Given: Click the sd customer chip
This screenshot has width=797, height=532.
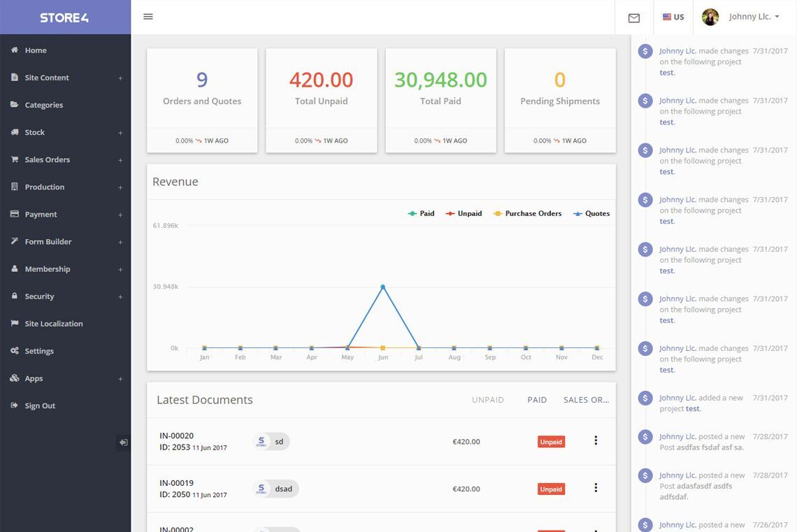Looking at the screenshot, I should point(271,442).
